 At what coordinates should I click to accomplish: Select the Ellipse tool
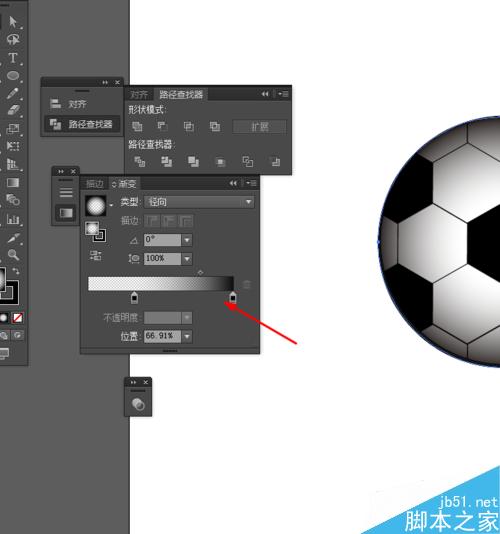click(x=13, y=75)
